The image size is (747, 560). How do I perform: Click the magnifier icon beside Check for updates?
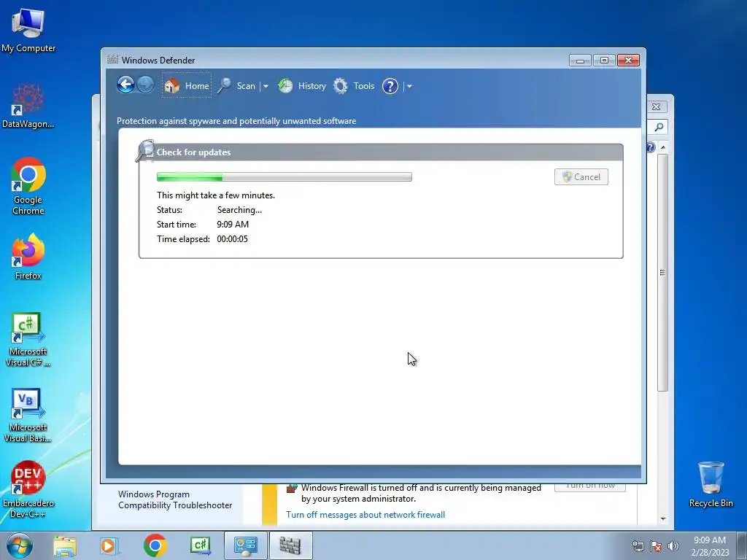tap(145, 150)
